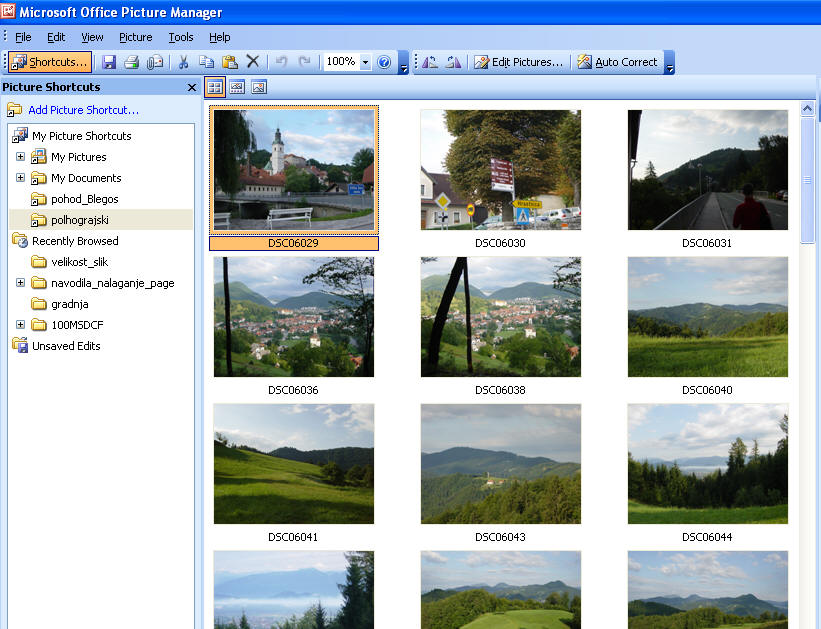This screenshot has height=629, width=821.
Task: Expand the navodila_nalaganje_page folder node
Action: (20, 283)
